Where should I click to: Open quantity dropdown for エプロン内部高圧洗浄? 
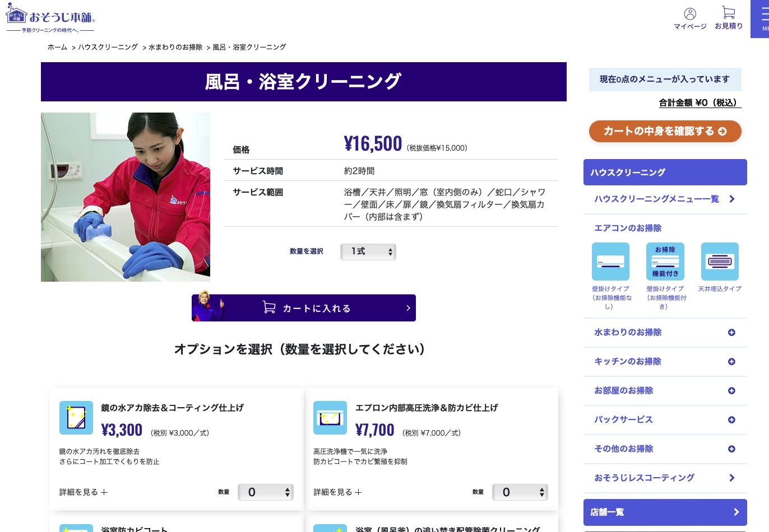pos(520,492)
